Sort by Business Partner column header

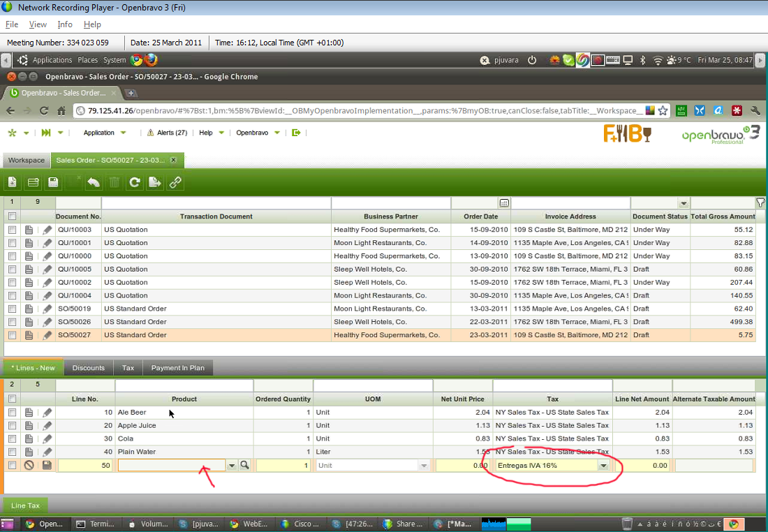click(391, 216)
